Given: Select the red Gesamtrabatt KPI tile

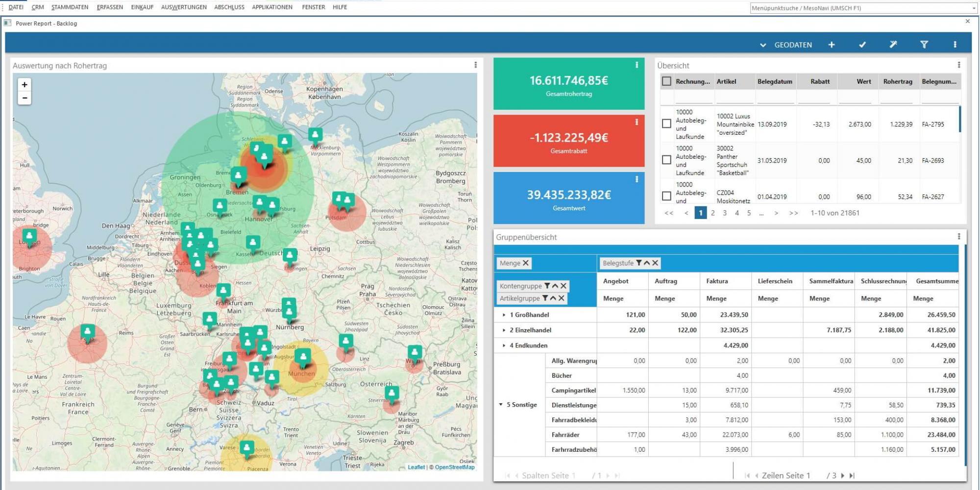Looking at the screenshot, I should coord(569,141).
